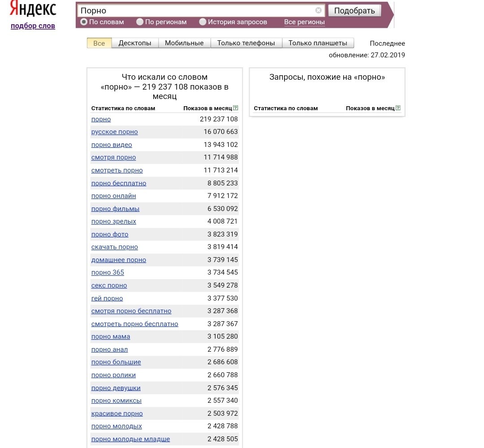Image resolution: width=484 pixels, height=448 pixels.
Task: Switch to По регионам mode
Action: click(139, 21)
